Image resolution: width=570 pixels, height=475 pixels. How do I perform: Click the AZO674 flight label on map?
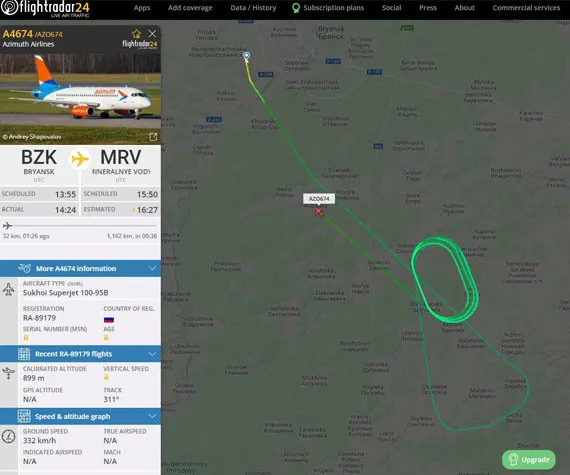319,199
